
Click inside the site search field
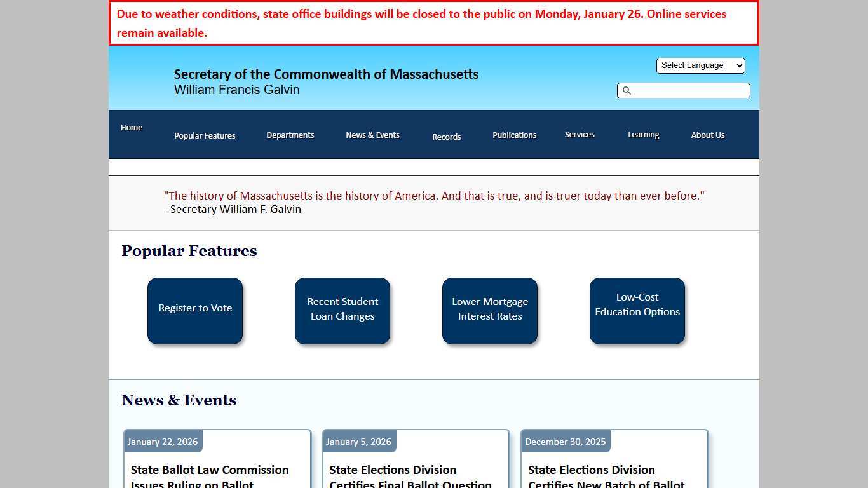(690, 91)
